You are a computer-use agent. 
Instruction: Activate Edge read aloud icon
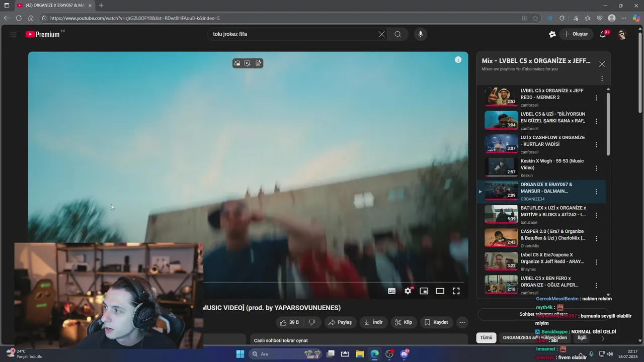[549, 18]
